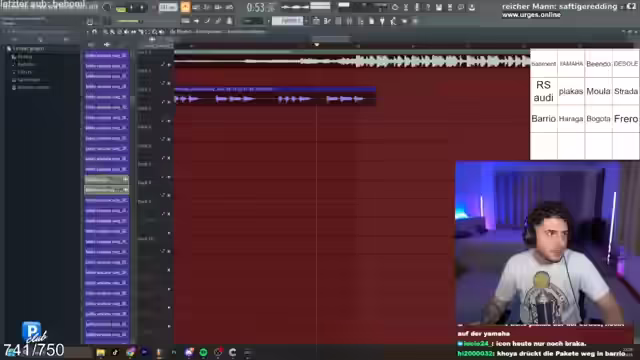Click the question mark help icon

[428, 7]
